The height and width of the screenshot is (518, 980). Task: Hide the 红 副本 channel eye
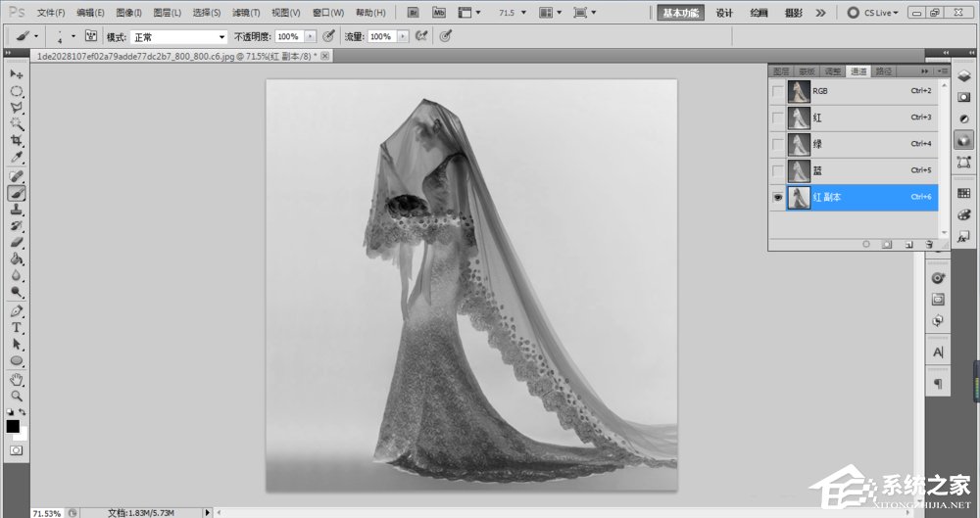click(778, 198)
